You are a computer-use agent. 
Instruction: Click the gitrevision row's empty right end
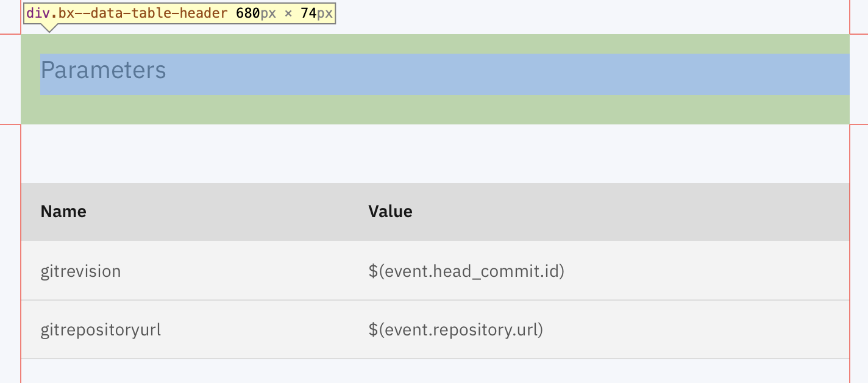(x=707, y=271)
